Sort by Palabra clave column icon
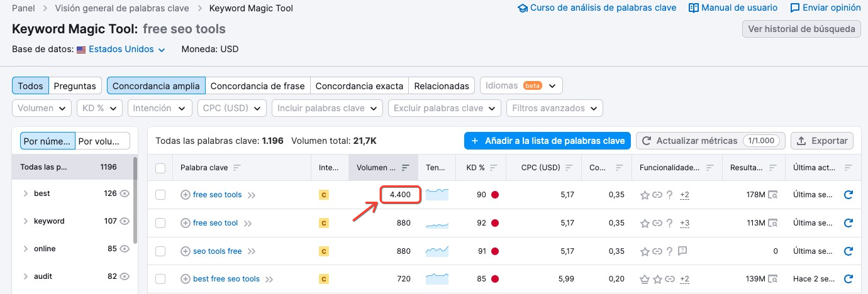 (x=236, y=168)
